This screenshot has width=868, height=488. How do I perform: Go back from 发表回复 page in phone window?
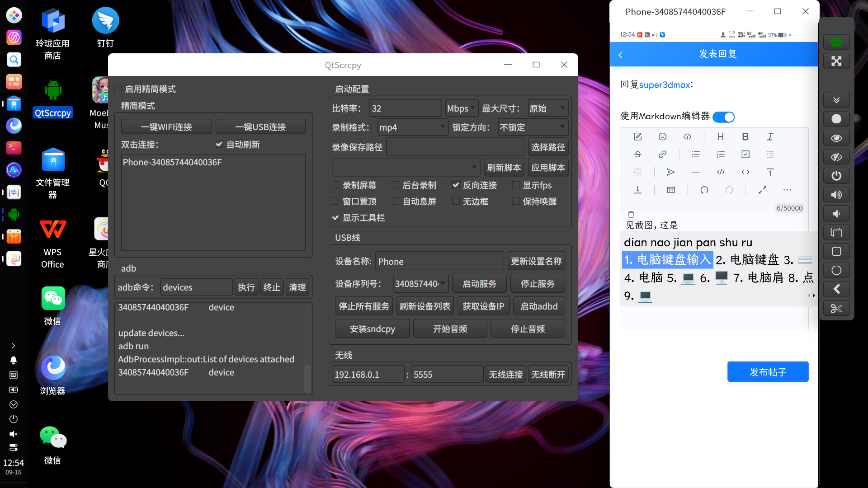(x=620, y=55)
